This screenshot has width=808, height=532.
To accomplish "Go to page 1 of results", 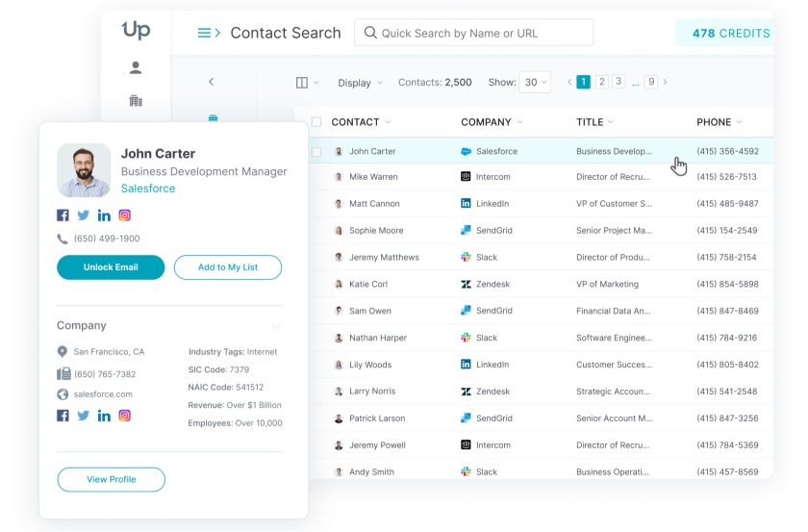I will pos(583,82).
